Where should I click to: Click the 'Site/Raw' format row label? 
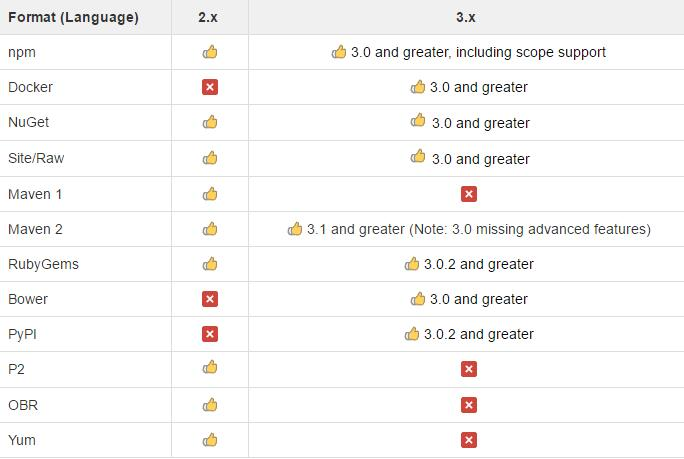[x=36, y=158]
